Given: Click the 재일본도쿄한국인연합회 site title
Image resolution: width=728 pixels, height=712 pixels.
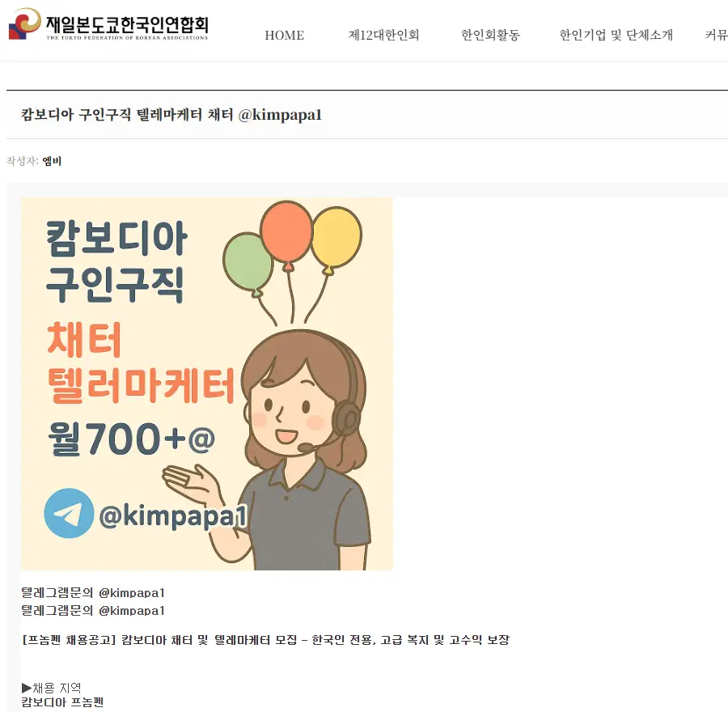Looking at the screenshot, I should [127, 24].
